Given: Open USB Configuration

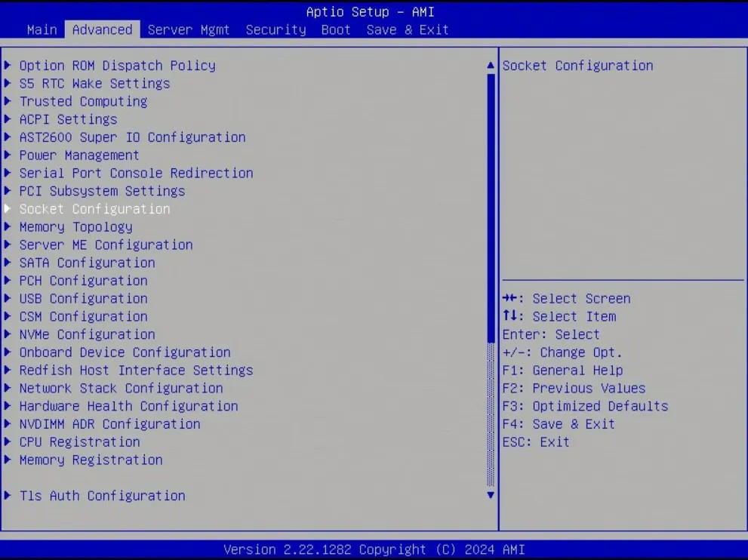Looking at the screenshot, I should pyautogui.click(x=83, y=298).
